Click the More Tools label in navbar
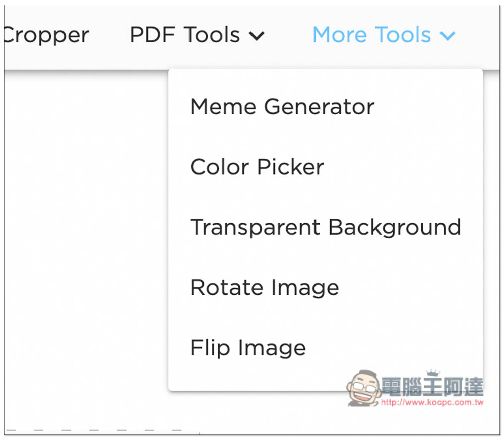 371,35
